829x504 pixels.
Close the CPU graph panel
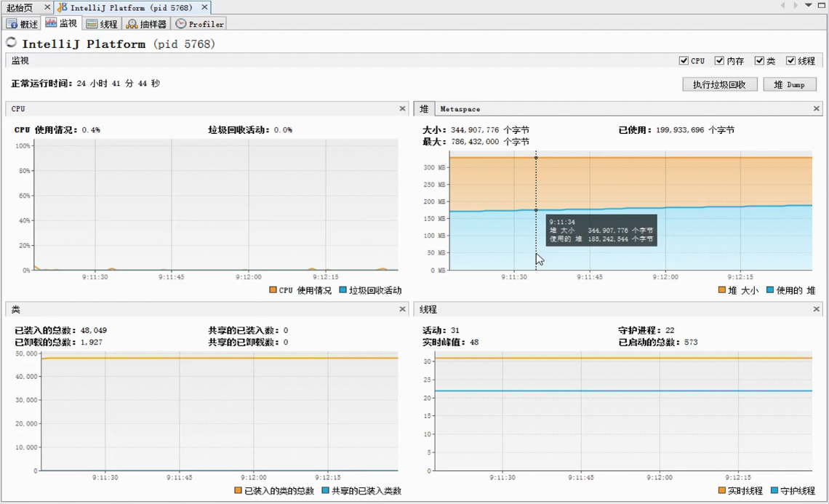pyautogui.click(x=402, y=108)
